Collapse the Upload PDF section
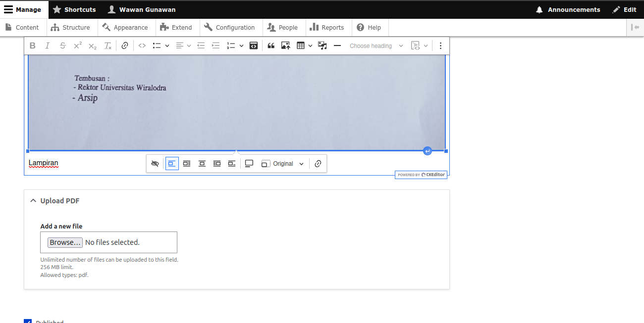 (x=54, y=201)
